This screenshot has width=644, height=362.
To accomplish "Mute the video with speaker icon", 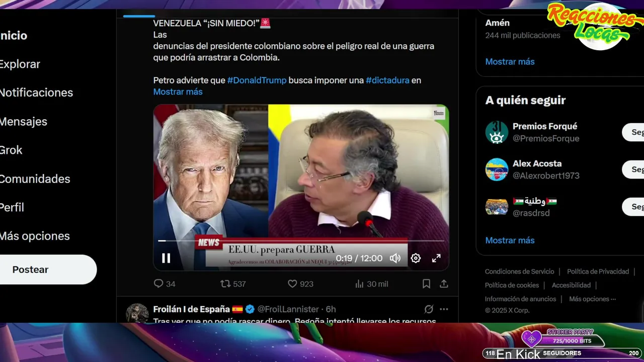I will [395, 258].
